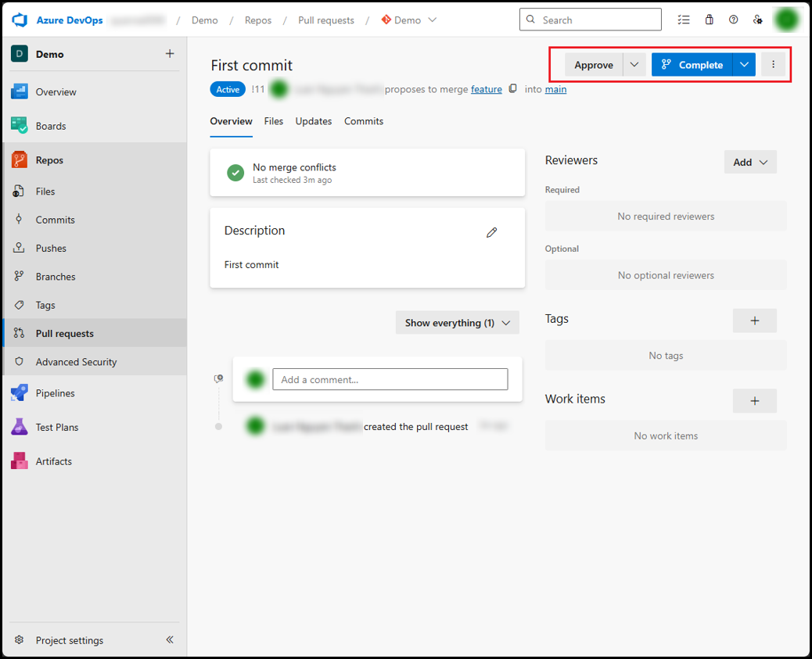This screenshot has height=659, width=812.
Task: Expand the Approve vote options dropdown
Action: pos(634,65)
